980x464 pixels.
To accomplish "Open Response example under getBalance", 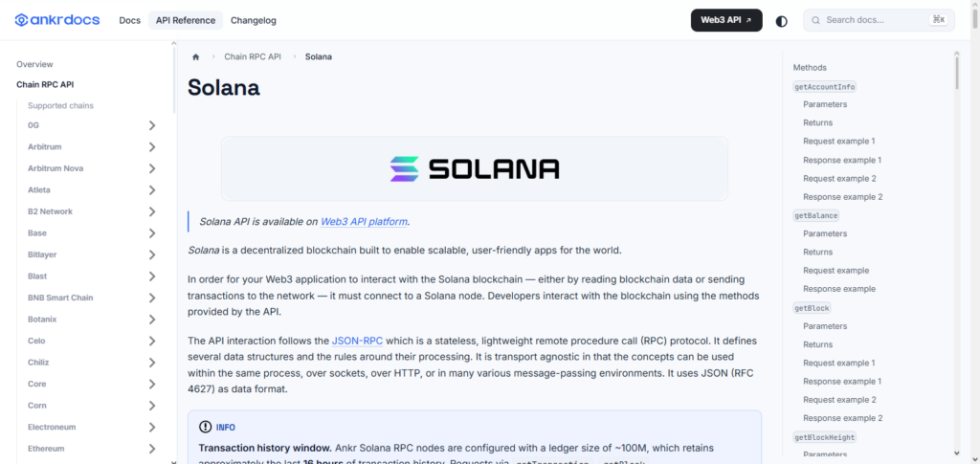I will (x=838, y=289).
